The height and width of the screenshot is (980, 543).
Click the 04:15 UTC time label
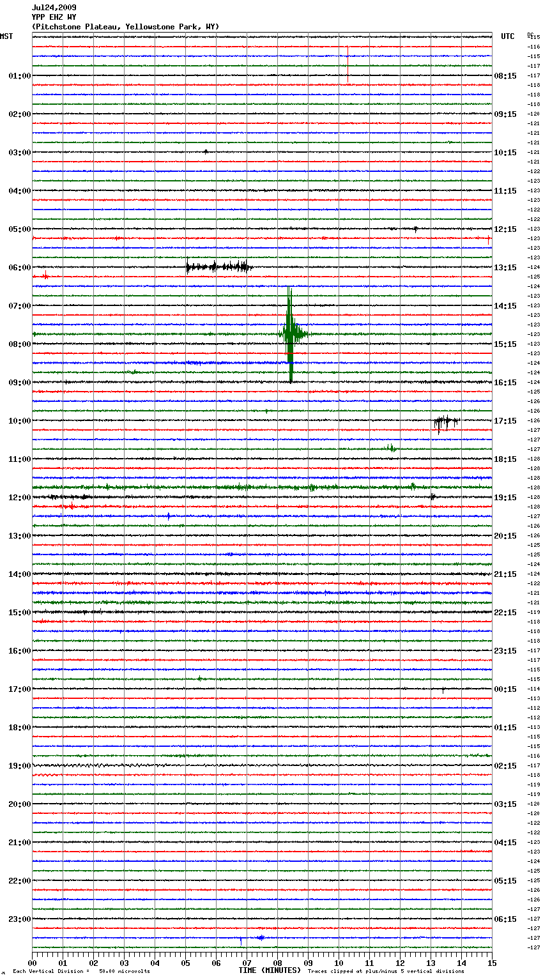coord(505,843)
